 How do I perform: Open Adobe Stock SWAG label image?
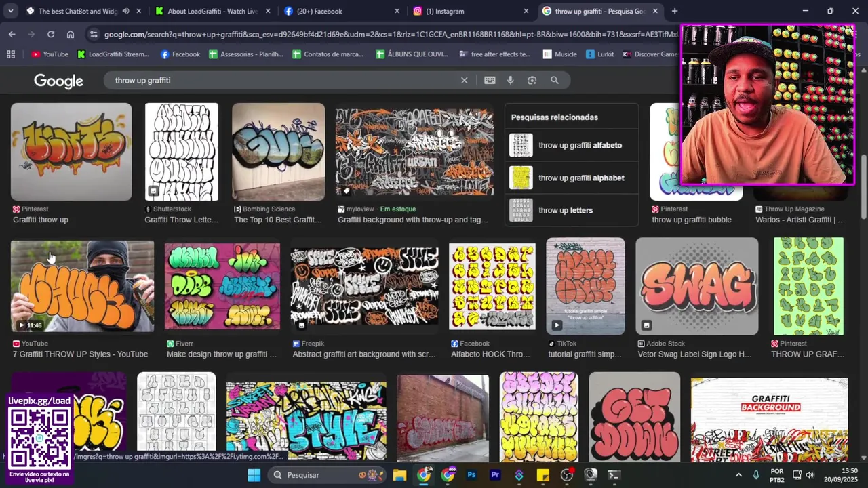pyautogui.click(x=697, y=286)
